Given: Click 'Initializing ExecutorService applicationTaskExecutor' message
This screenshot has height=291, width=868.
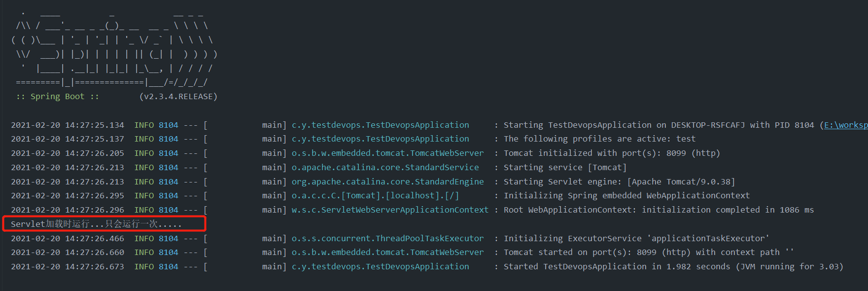Looking at the screenshot, I should 636,239.
